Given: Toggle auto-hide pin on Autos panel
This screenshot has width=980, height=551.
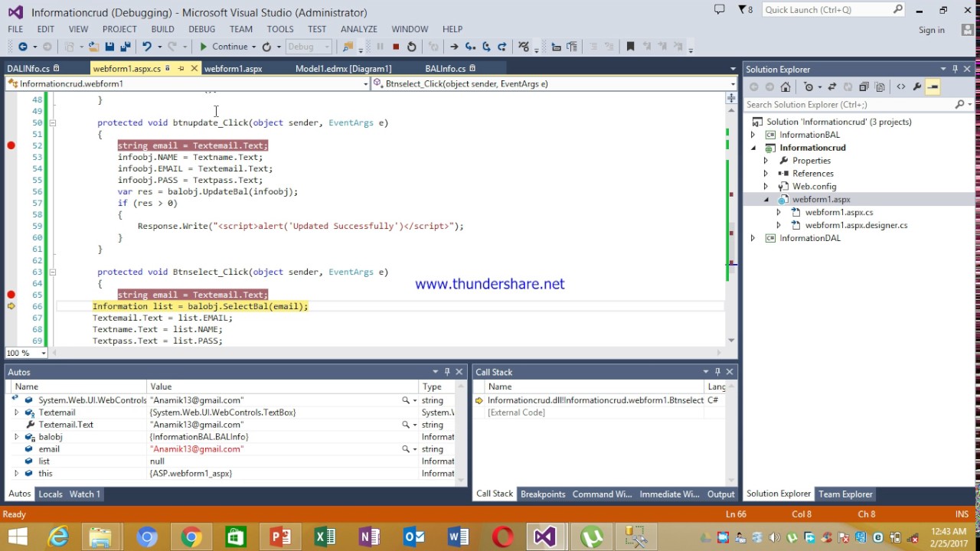Looking at the screenshot, I should click(x=447, y=372).
